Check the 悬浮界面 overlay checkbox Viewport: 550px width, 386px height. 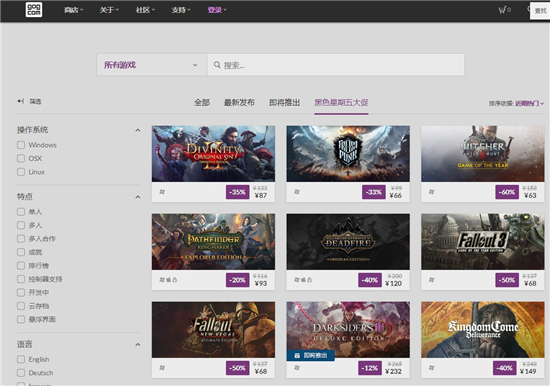21,319
